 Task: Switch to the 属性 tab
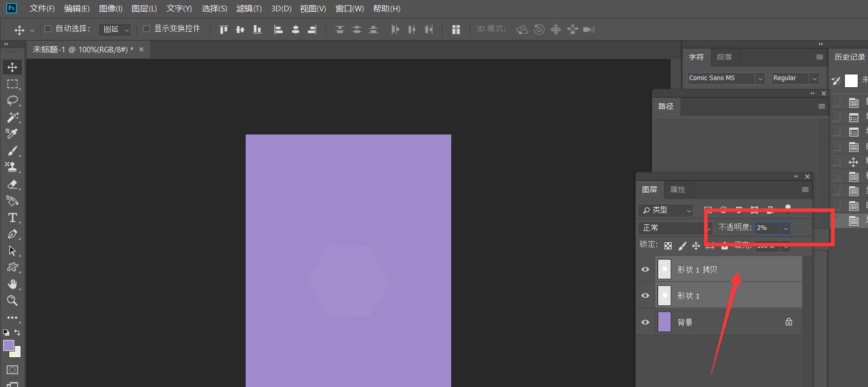point(678,189)
